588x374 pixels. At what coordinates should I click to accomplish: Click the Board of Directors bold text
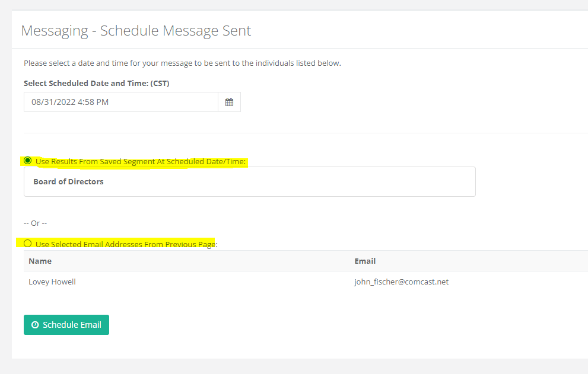point(68,181)
